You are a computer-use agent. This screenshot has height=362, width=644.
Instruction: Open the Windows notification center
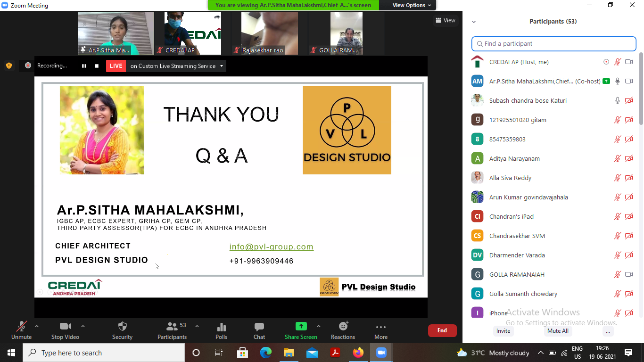click(x=628, y=353)
